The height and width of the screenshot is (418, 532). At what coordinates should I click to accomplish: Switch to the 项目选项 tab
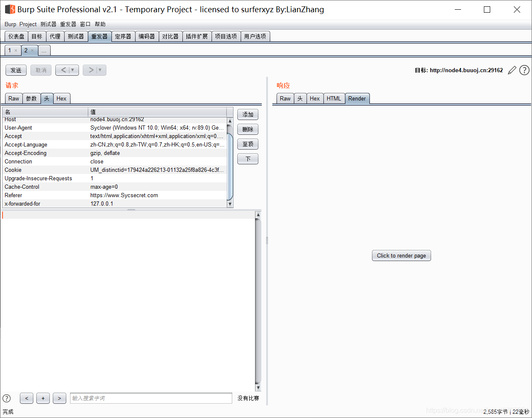[226, 36]
